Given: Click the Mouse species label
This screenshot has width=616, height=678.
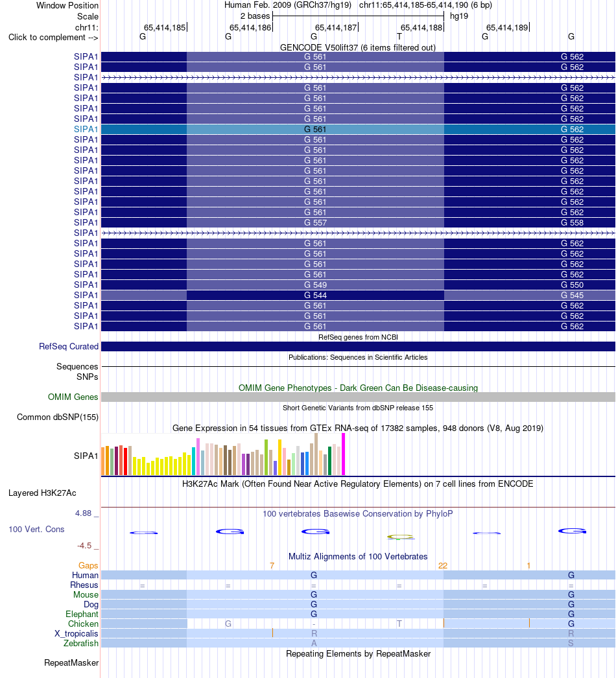Looking at the screenshot, I should [x=86, y=594].
